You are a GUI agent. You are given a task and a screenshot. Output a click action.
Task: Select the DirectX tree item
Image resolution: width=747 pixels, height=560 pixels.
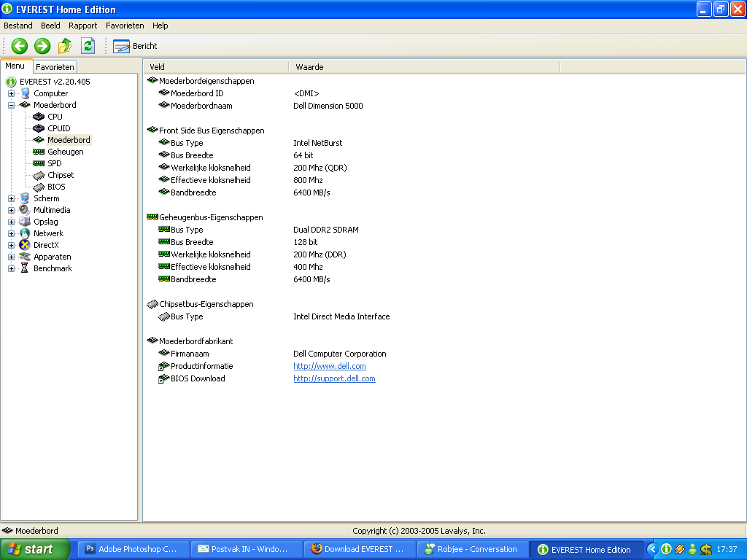46,245
